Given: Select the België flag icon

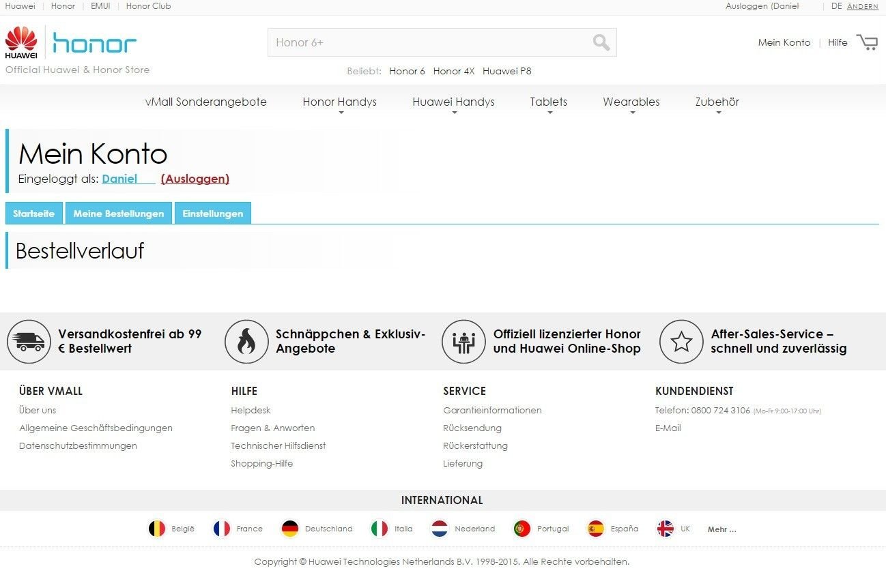Looking at the screenshot, I should [x=157, y=529].
